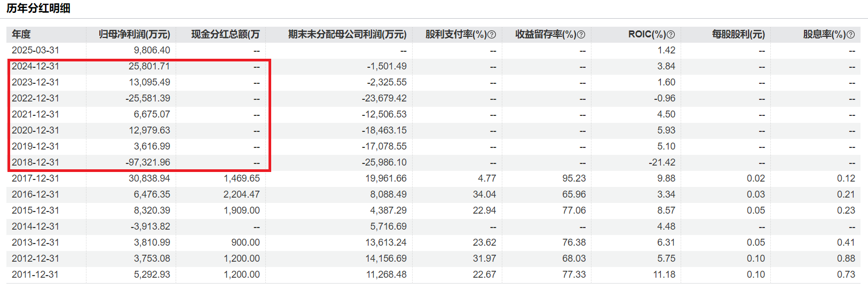Click the 现金分红总额 column header
This screenshot has width=868, height=290.
225,34
